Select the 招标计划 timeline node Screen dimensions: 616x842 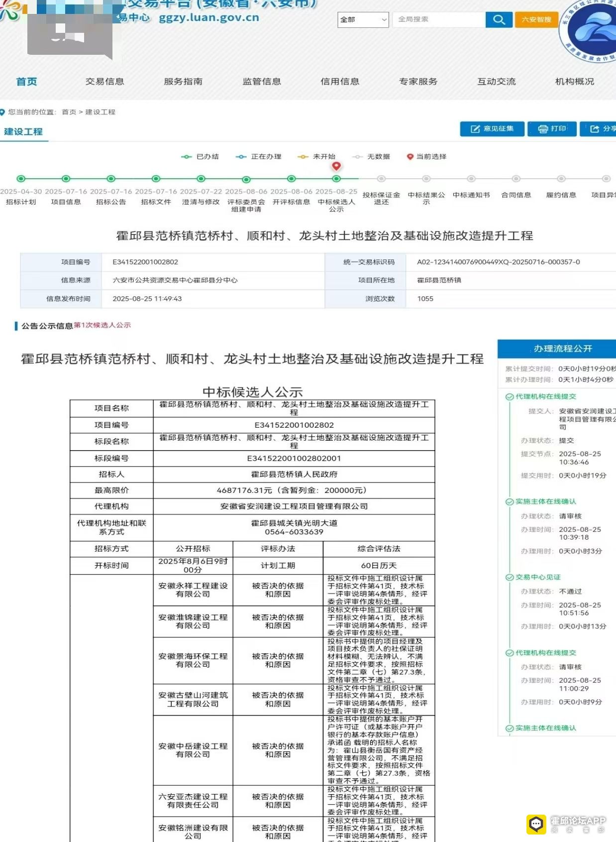pyautogui.click(x=21, y=179)
